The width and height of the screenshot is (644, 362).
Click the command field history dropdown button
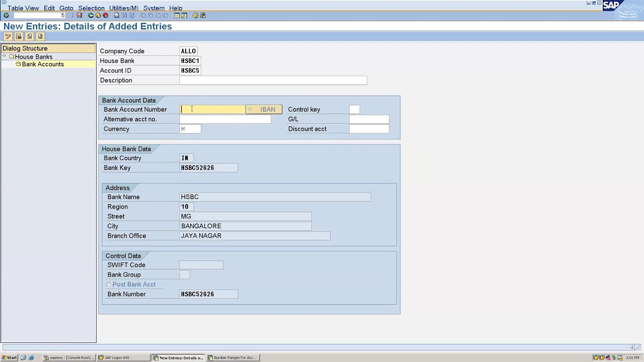point(63,16)
